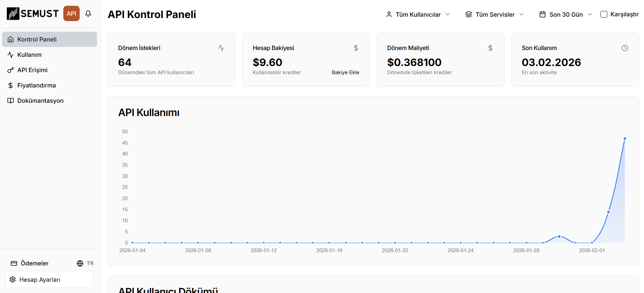Click the chart data point near 16
Viewport: 644px width, 293px height.
point(609,212)
